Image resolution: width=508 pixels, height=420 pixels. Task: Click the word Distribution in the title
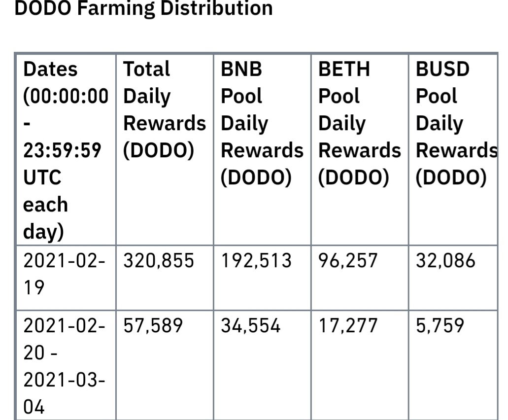pos(216,8)
